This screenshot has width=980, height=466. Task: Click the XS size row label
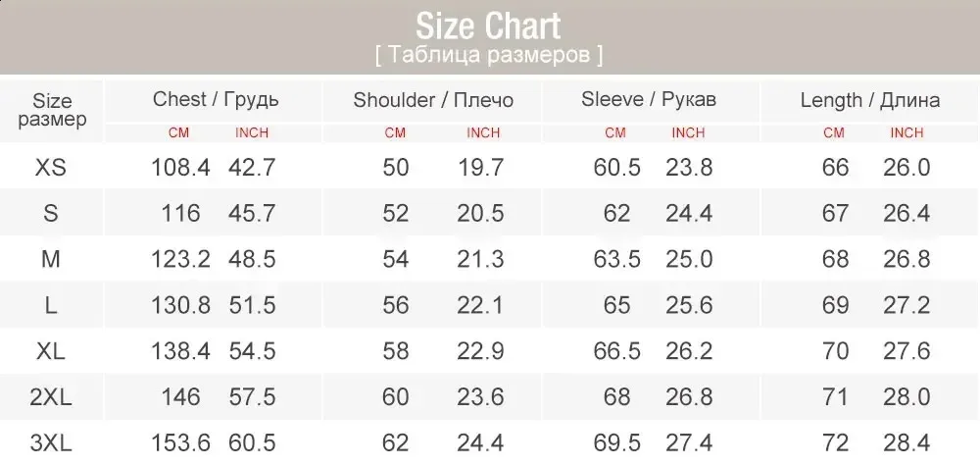click(x=51, y=168)
